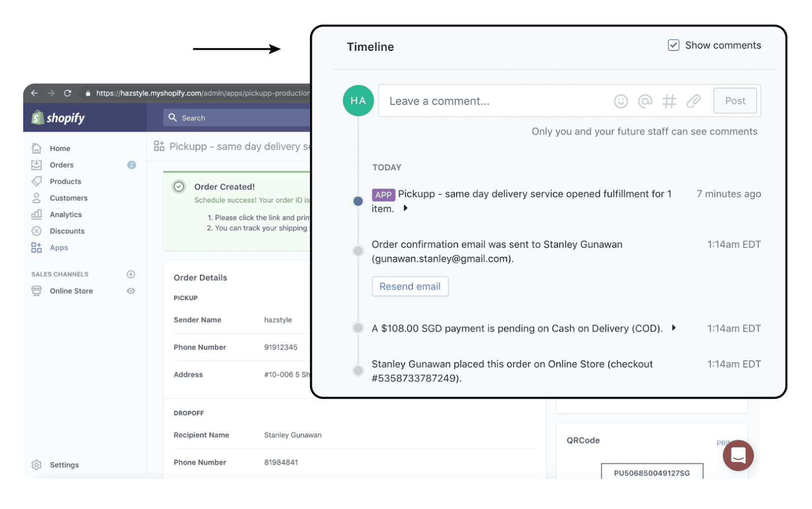The width and height of the screenshot is (812, 509).
Task: Insert an emoji with the smiley icon
Action: point(621,101)
